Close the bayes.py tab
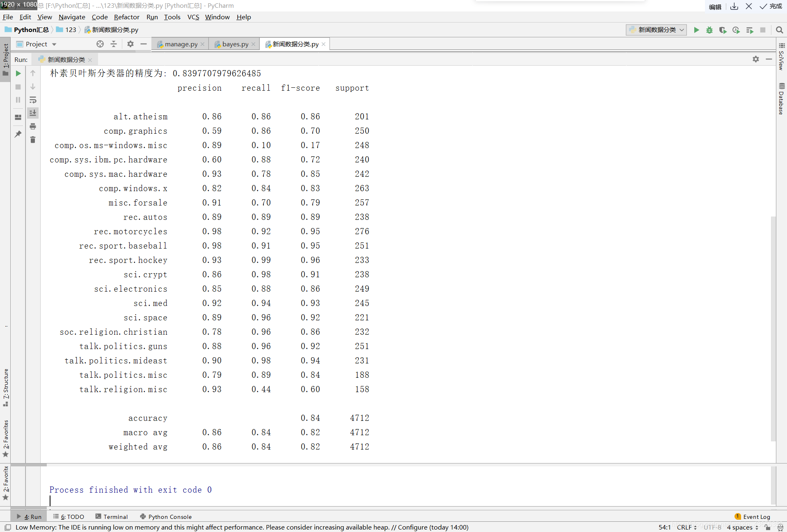Screen dimensions: 787x532 click(254, 44)
